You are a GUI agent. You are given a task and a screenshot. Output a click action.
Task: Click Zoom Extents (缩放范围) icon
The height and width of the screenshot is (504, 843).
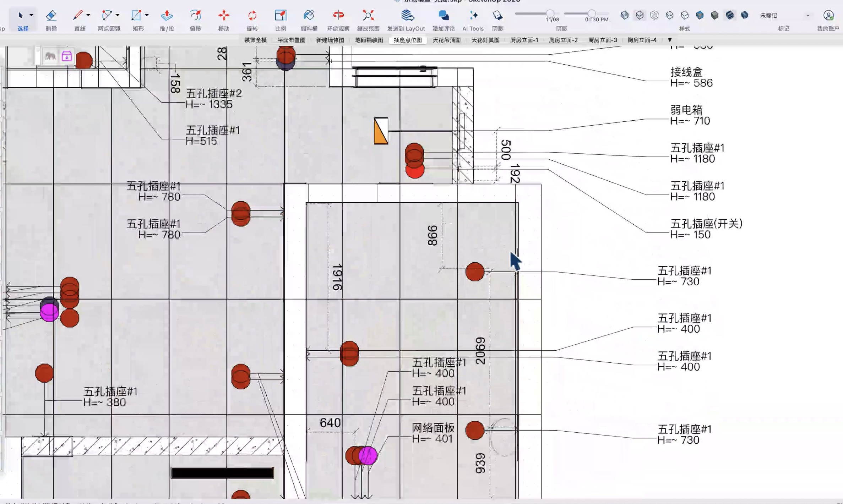(x=368, y=15)
